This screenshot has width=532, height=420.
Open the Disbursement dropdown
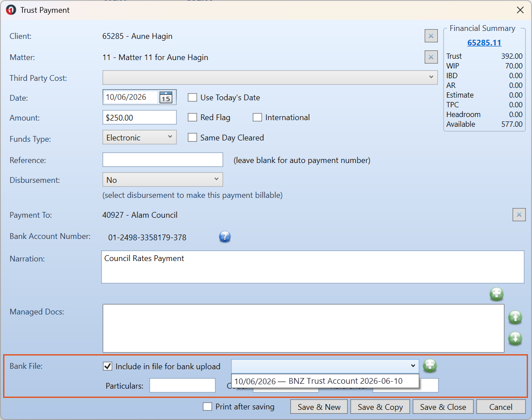pyautogui.click(x=163, y=180)
